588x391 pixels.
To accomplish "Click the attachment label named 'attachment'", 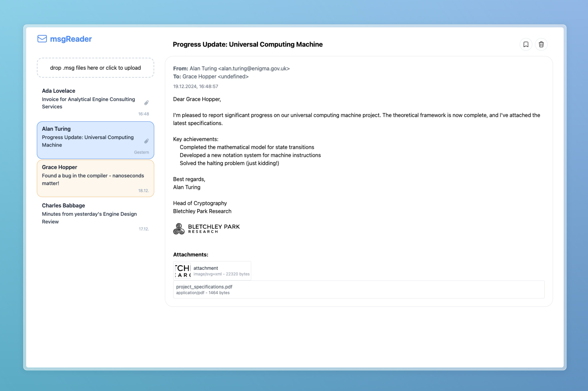I will pos(206,268).
